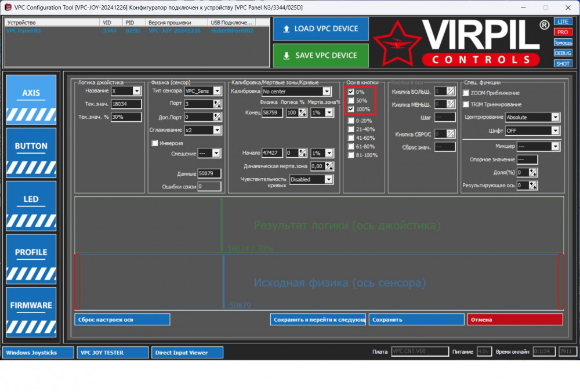580x392 pixels.
Task: Open Начало dead zone 1% dropdown
Action: [329, 153]
